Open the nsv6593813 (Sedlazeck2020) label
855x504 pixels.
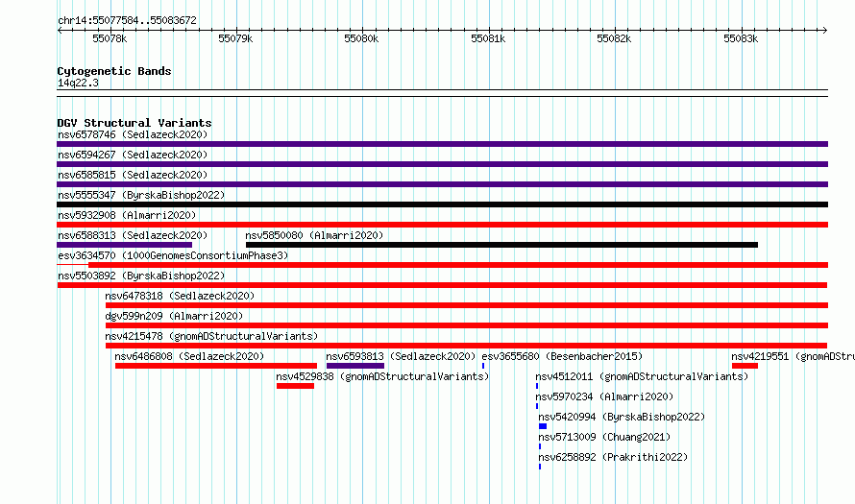click(x=401, y=356)
